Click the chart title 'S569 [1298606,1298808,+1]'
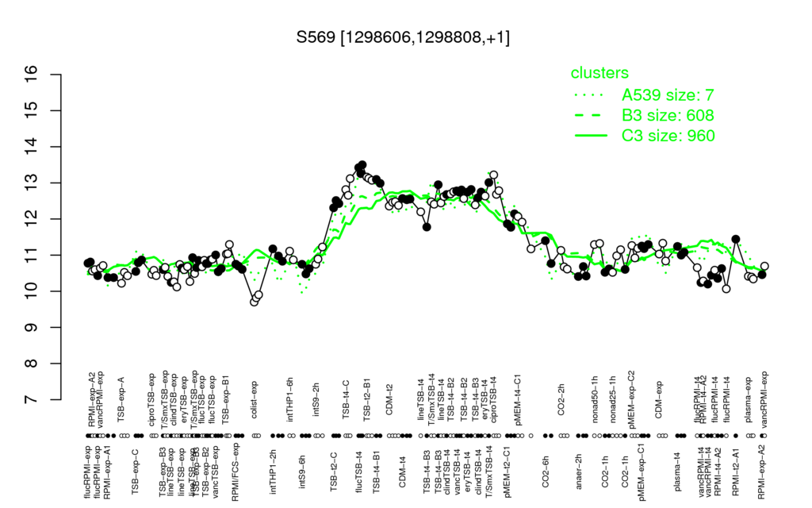Viewport: 812px width, 508px height. point(403,37)
